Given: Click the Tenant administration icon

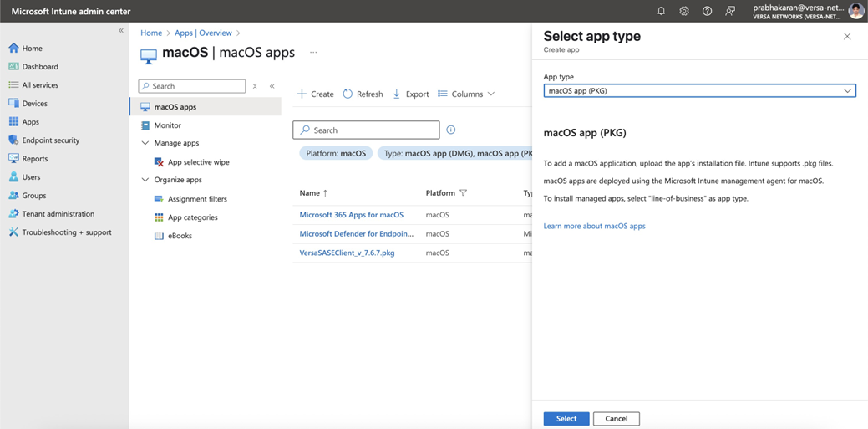Looking at the screenshot, I should pyautogui.click(x=14, y=214).
